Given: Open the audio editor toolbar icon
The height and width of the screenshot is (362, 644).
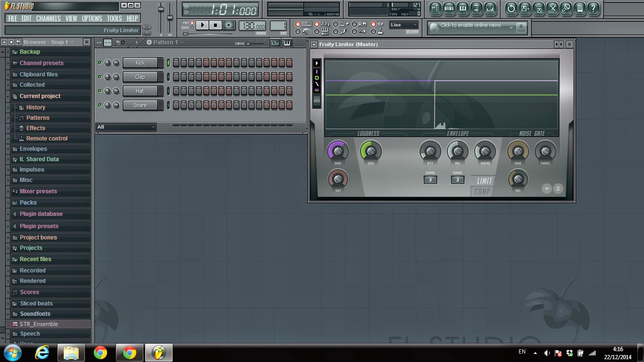Looking at the screenshot, I should point(552,8).
